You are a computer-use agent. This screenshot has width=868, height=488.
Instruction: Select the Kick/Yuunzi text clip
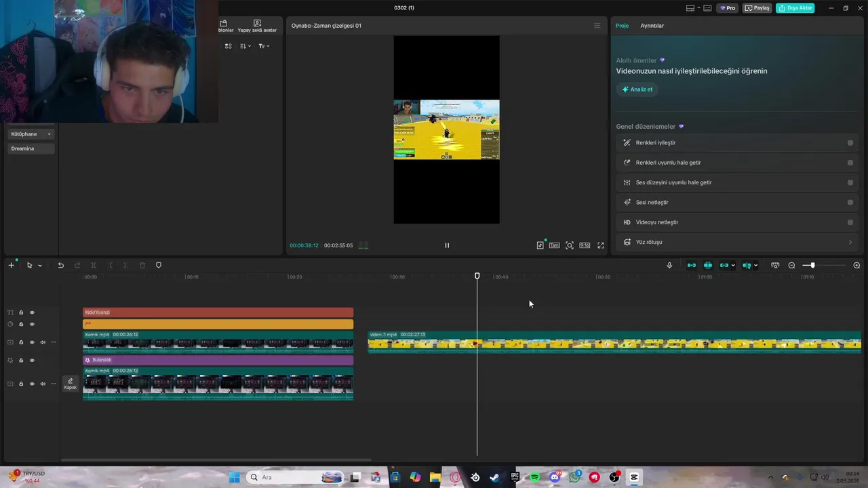[x=218, y=312]
